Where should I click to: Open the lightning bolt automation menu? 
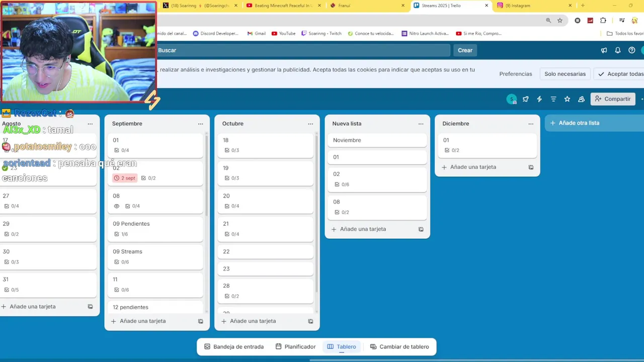539,99
